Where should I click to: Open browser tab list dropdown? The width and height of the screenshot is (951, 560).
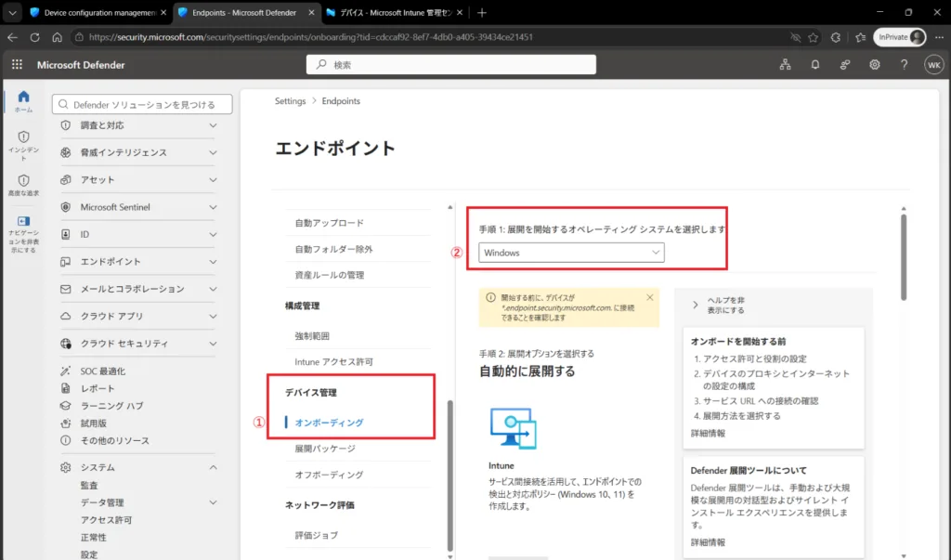pyautogui.click(x=12, y=12)
